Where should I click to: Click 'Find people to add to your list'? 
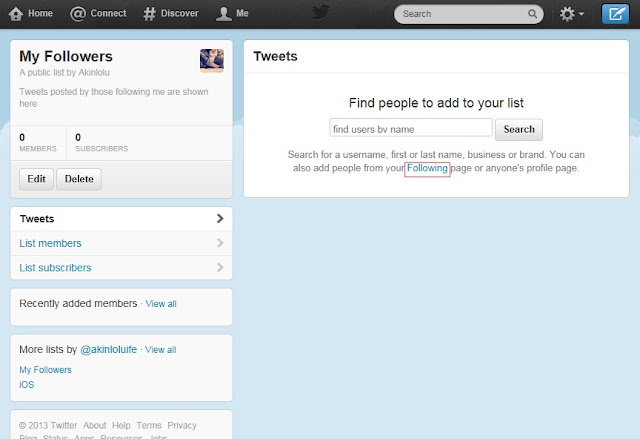coord(436,103)
